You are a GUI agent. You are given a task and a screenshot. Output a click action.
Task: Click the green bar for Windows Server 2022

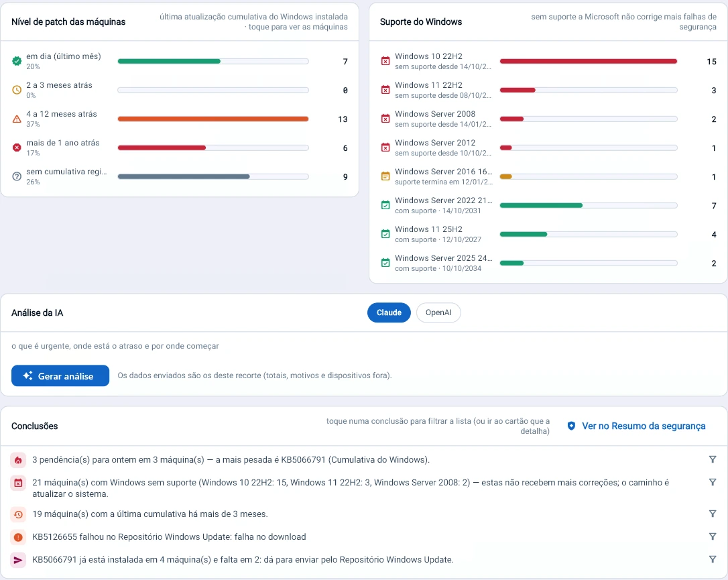(541, 205)
